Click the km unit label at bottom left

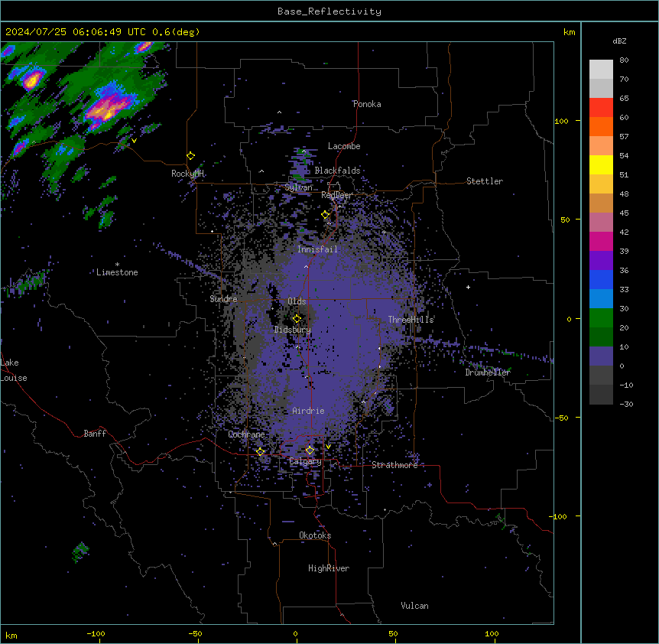11,636
